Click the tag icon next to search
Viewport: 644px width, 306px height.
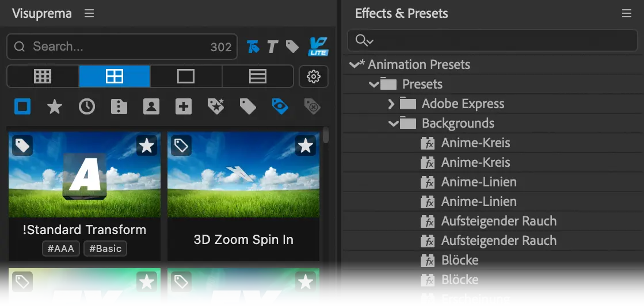point(292,47)
